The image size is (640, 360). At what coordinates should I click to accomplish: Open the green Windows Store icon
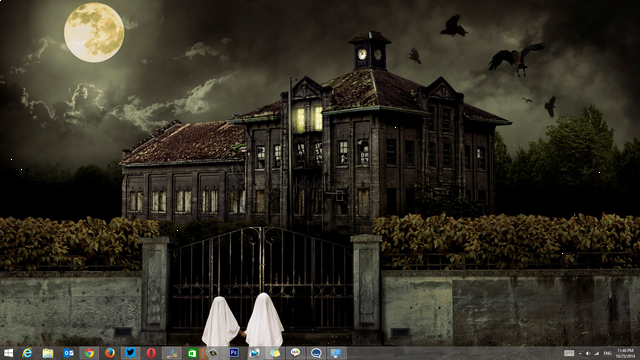pyautogui.click(x=192, y=353)
